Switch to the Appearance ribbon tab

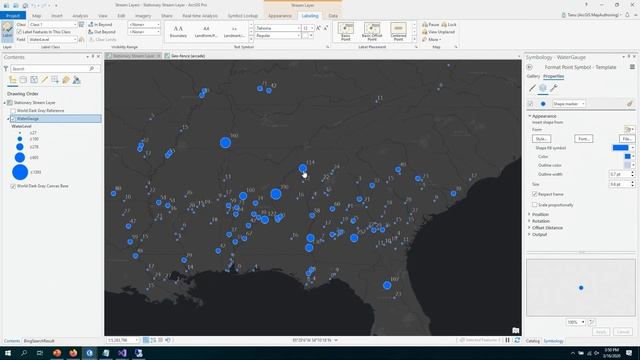pos(280,16)
